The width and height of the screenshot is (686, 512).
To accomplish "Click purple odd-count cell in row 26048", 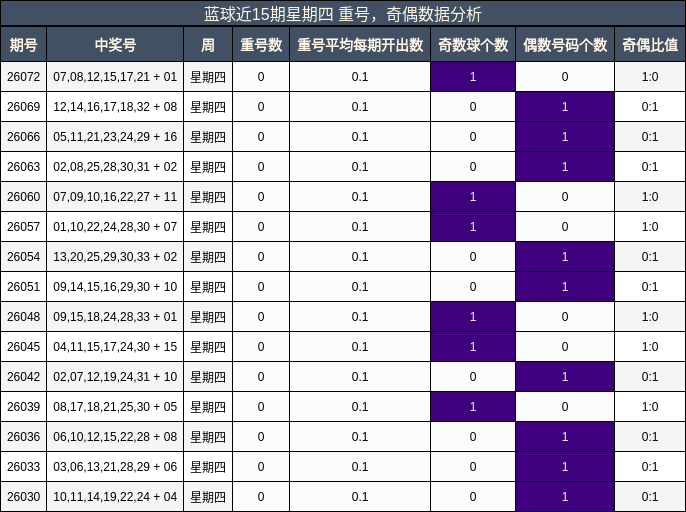I will [x=473, y=316].
